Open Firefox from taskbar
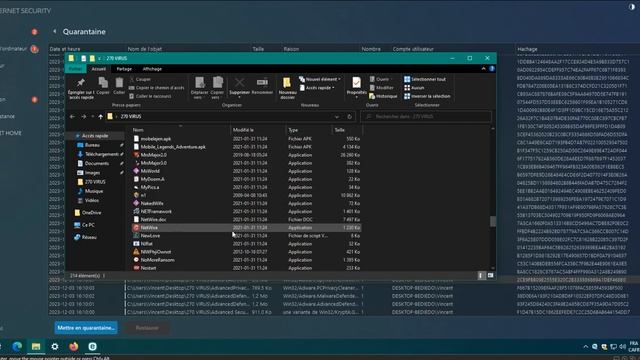The width and height of the screenshot is (640, 360). pos(73,347)
